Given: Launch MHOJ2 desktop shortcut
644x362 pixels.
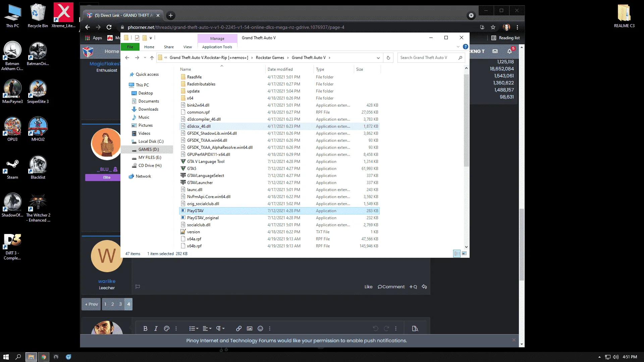Looking at the screenshot, I should click(38, 129).
